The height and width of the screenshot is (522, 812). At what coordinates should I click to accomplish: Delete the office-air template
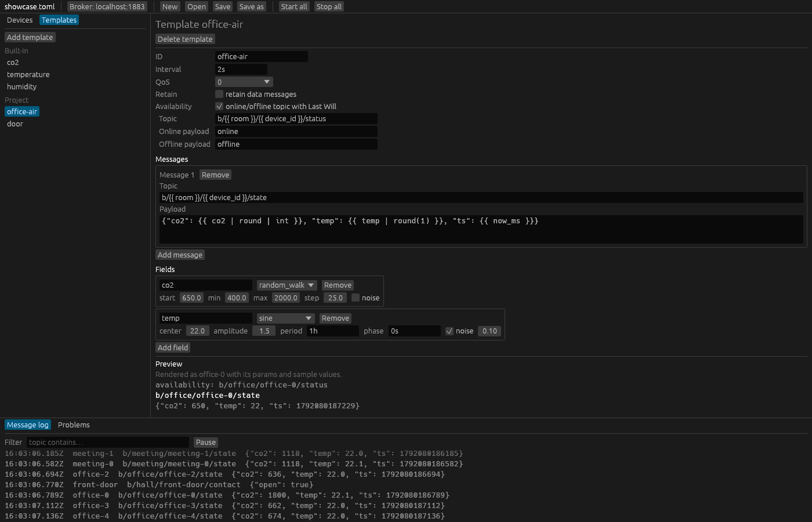point(185,39)
